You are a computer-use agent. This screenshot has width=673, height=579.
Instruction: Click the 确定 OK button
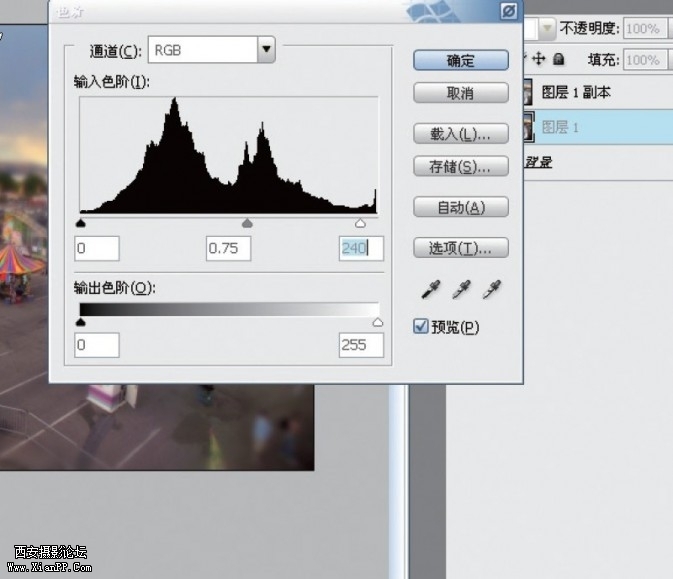coord(460,60)
